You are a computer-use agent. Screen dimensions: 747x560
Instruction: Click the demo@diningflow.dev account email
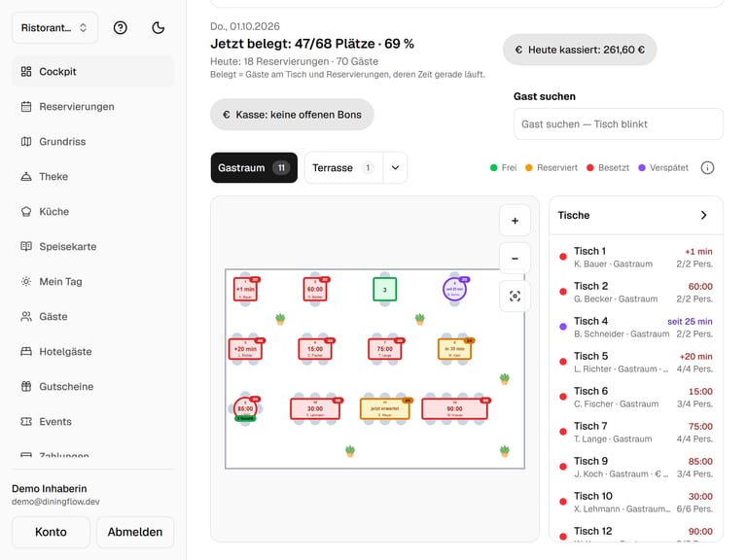tap(55, 502)
